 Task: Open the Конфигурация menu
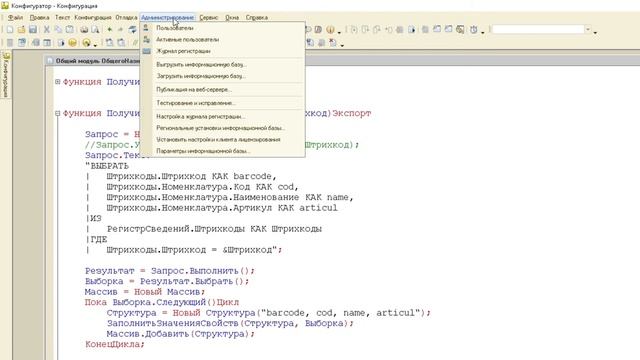93,18
